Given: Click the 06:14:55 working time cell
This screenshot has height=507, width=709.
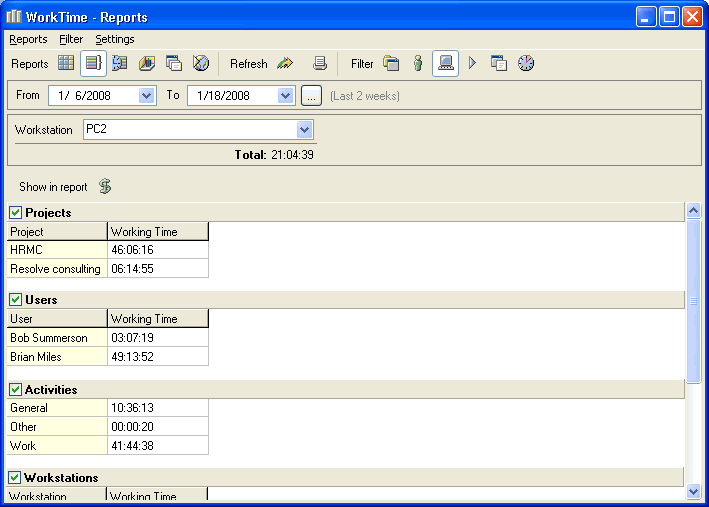Looking at the screenshot, I should [158, 269].
